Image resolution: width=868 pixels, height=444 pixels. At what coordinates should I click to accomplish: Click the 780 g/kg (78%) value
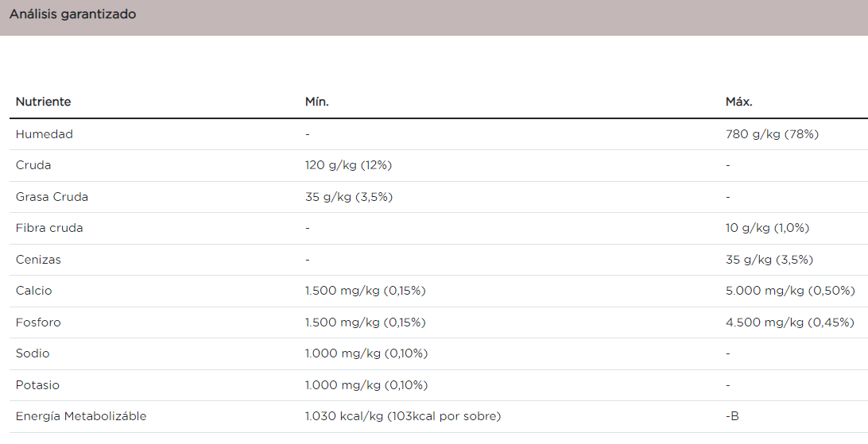[x=772, y=134]
